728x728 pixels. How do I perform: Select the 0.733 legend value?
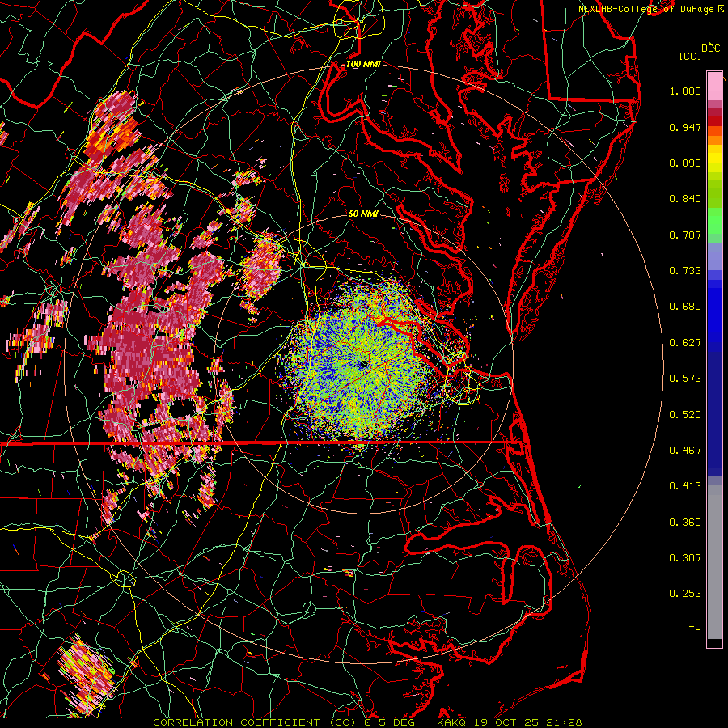pos(685,271)
